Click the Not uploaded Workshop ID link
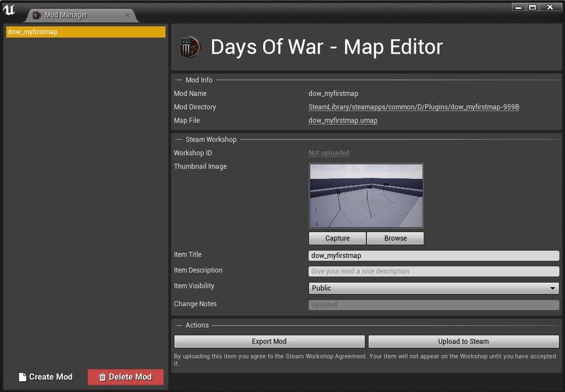The height and width of the screenshot is (392, 565). click(x=329, y=153)
